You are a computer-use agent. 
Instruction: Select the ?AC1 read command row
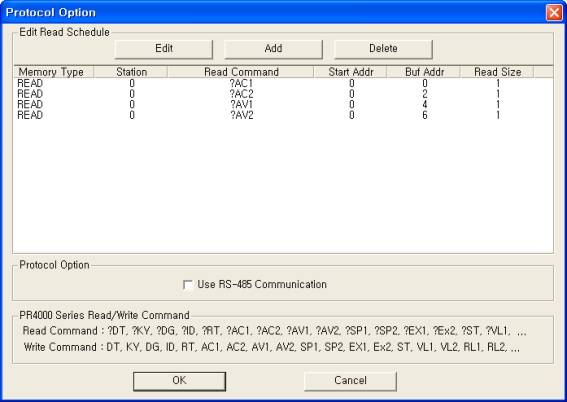(283, 84)
